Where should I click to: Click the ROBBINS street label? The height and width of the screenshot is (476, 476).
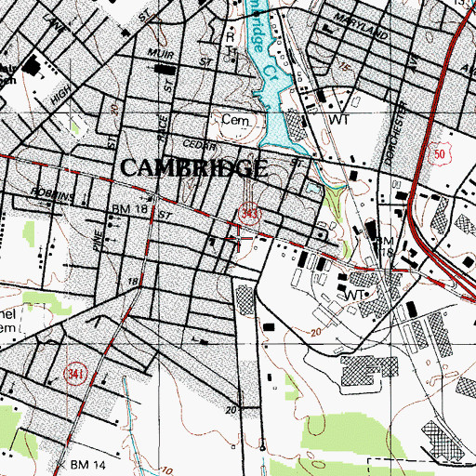(53, 194)
